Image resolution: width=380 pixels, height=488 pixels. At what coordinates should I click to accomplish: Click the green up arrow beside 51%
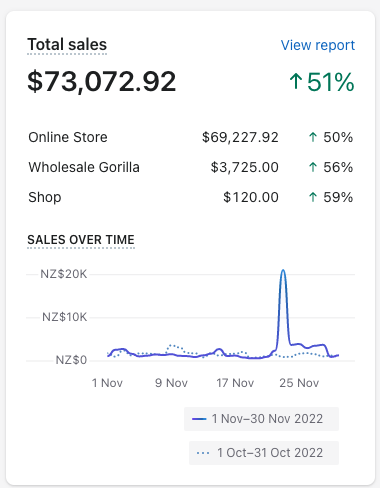296,82
